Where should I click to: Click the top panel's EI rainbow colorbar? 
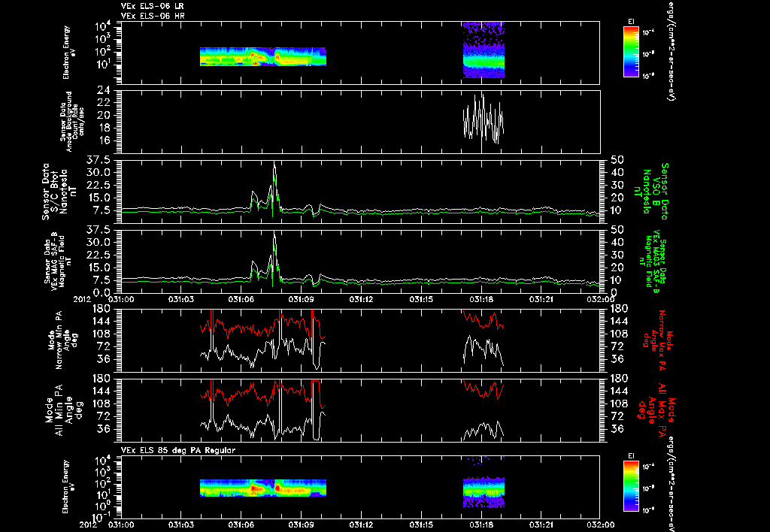point(632,52)
